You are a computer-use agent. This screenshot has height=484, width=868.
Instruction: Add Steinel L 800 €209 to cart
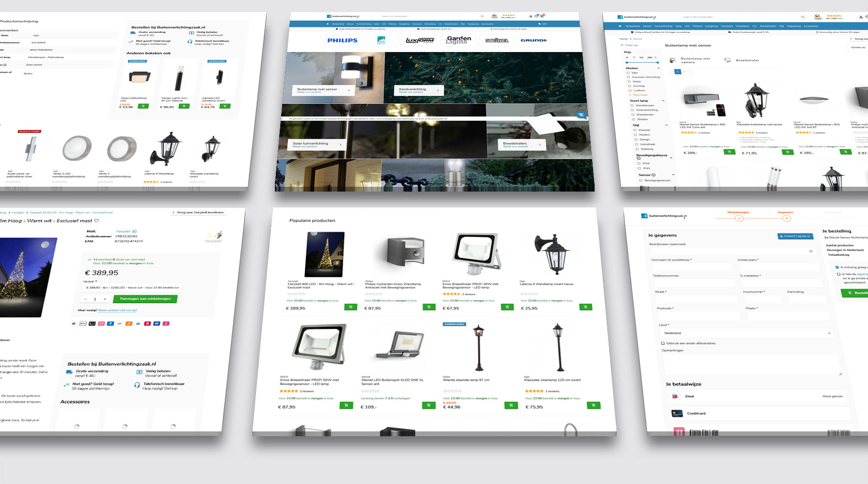tap(729, 152)
